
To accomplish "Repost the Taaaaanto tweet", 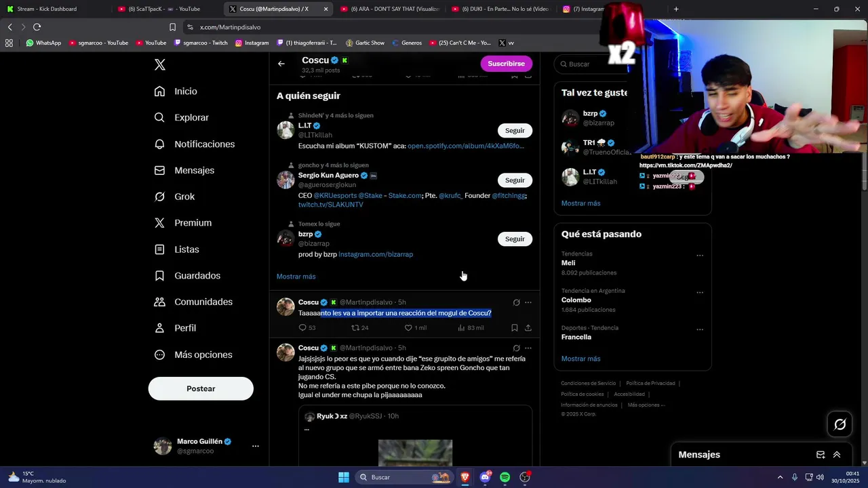I will click(359, 328).
